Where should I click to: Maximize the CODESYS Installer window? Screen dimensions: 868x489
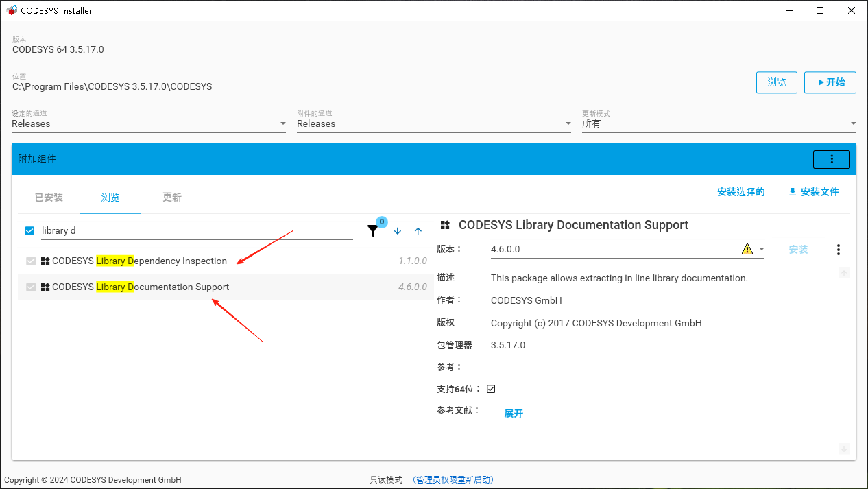[820, 10]
